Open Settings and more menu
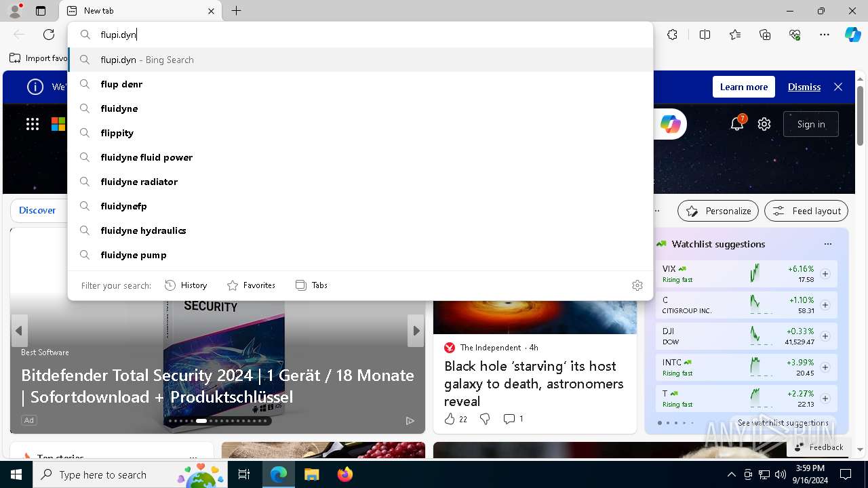This screenshot has width=868, height=488. click(825, 35)
